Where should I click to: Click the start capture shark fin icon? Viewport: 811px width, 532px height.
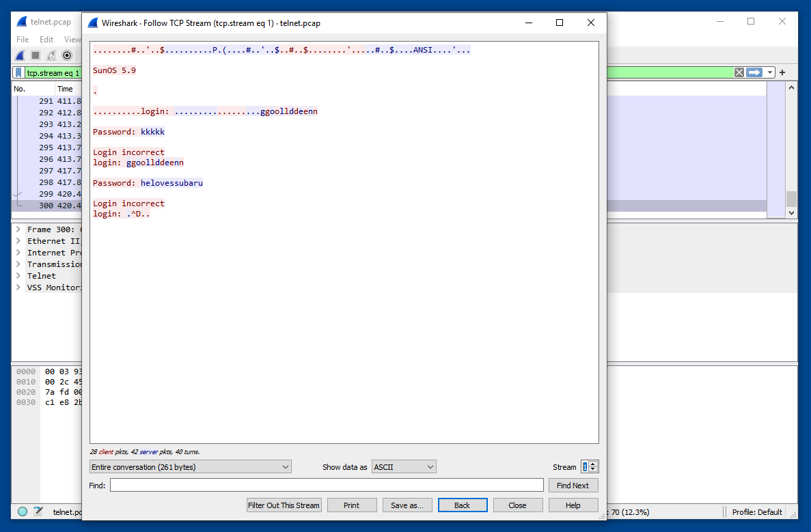click(x=20, y=55)
